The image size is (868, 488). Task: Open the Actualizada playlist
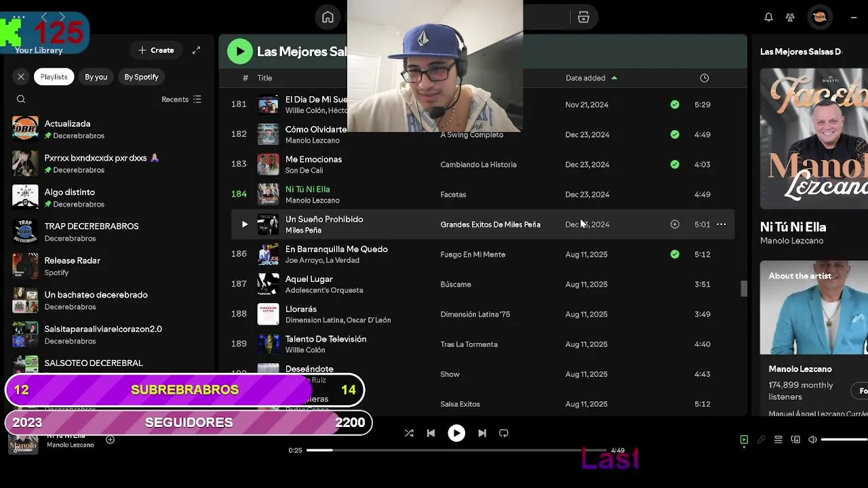pos(108,129)
